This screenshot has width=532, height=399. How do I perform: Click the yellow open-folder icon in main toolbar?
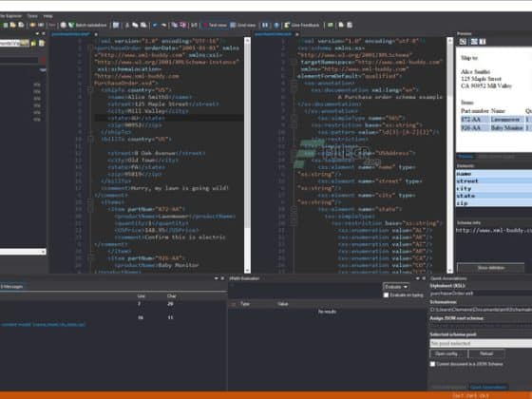tap(13, 25)
